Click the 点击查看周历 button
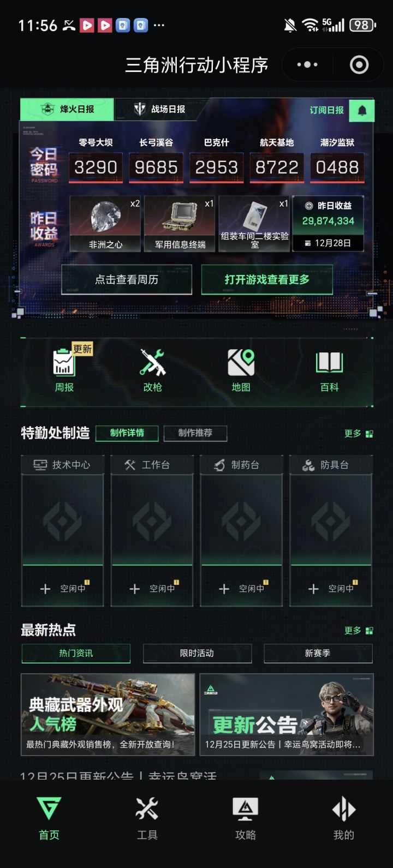 tap(127, 279)
